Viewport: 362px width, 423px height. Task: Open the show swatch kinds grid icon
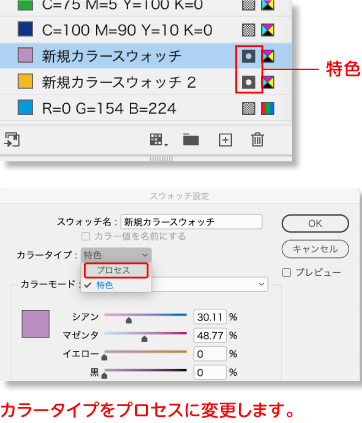tap(158, 140)
